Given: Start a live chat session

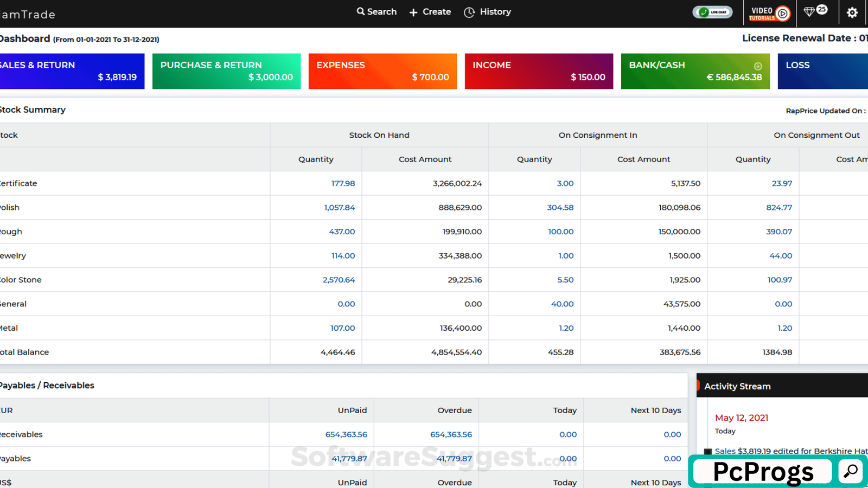Looking at the screenshot, I should (x=712, y=12).
